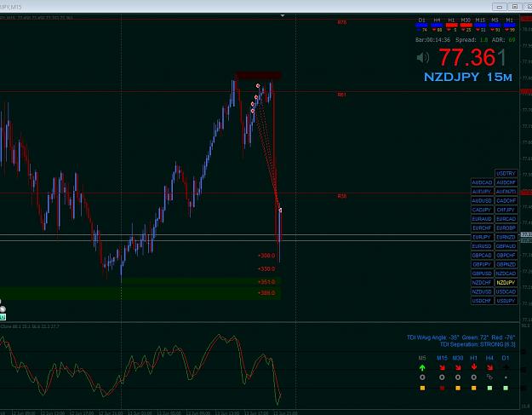Click the TDI Separation STRONG text
The height and width of the screenshot is (415, 532).
pos(478,344)
